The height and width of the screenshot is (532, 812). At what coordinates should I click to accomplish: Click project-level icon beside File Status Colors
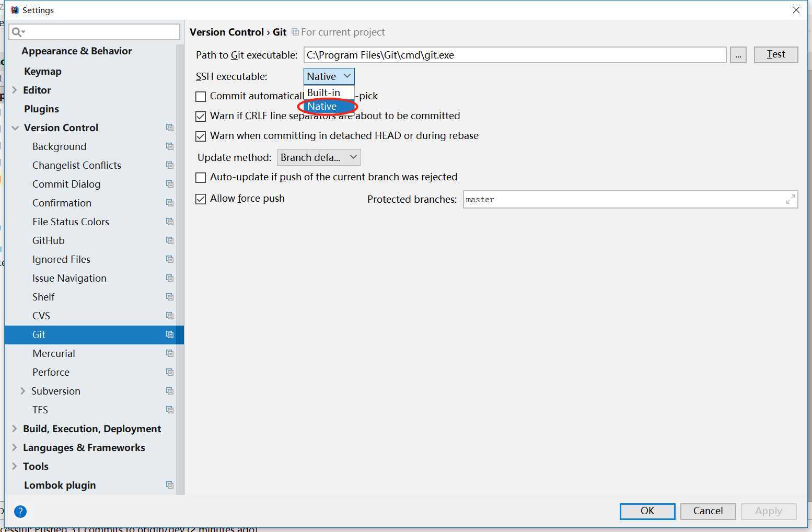(170, 222)
